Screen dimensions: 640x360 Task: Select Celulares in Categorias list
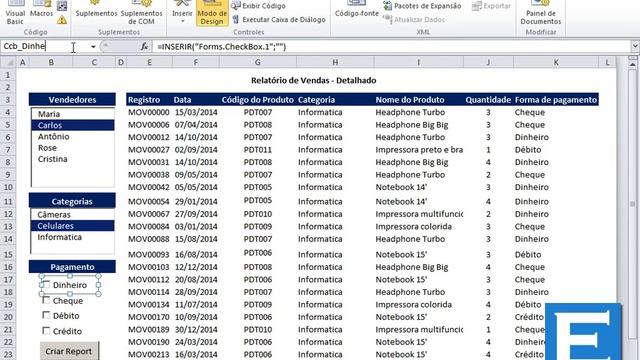[x=73, y=226]
